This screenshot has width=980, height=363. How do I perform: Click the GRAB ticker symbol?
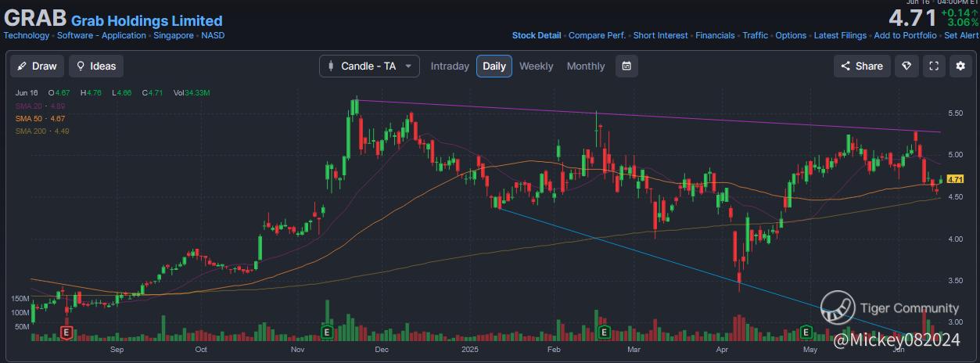[x=35, y=17]
